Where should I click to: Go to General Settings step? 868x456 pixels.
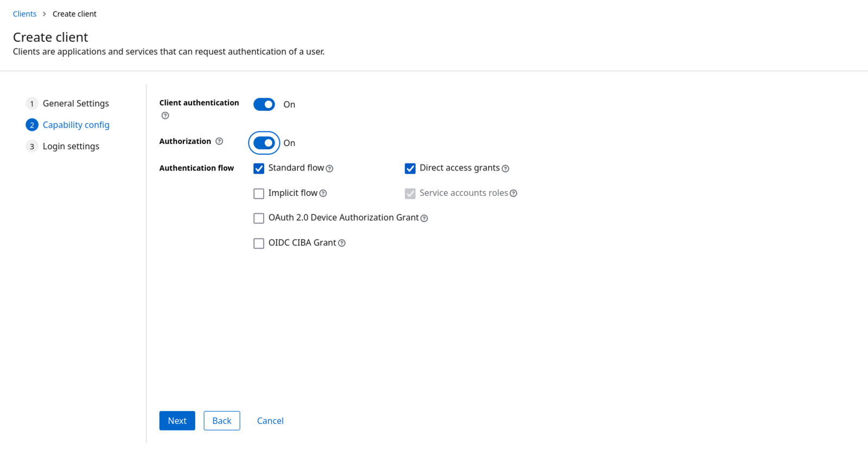point(75,103)
